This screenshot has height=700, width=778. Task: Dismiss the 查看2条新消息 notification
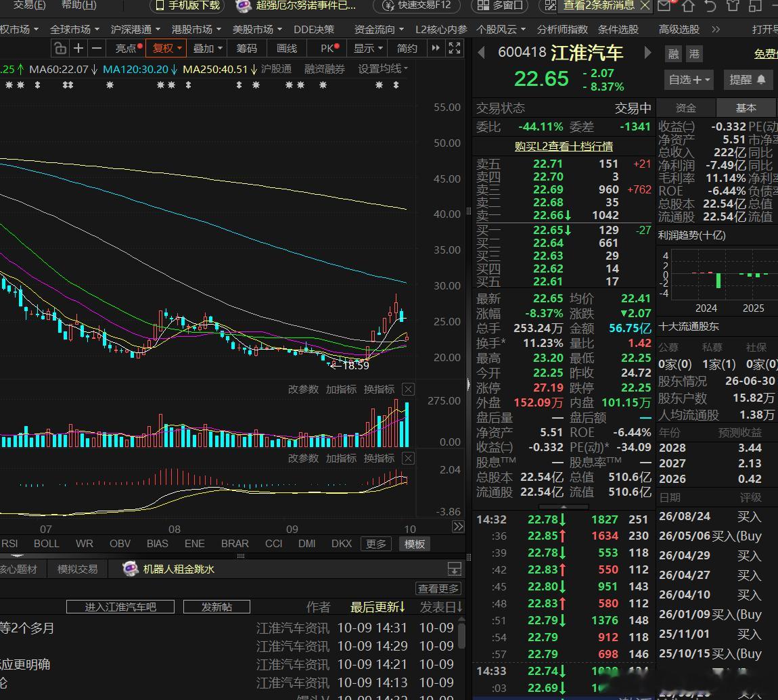(645, 5)
